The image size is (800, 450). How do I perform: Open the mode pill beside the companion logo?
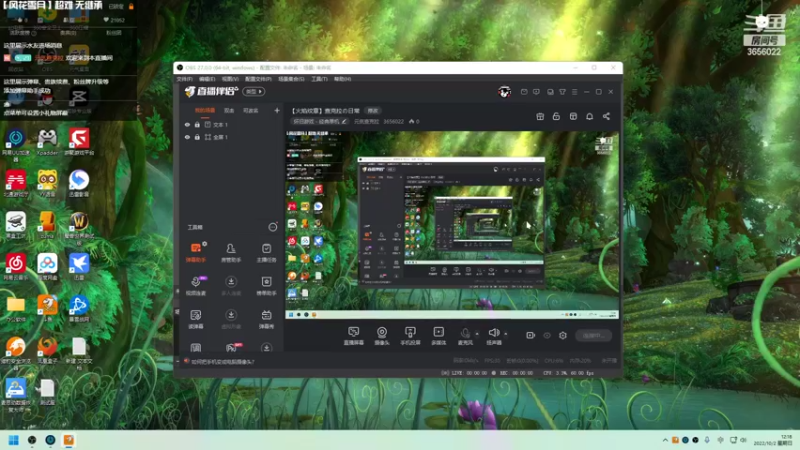[254, 91]
